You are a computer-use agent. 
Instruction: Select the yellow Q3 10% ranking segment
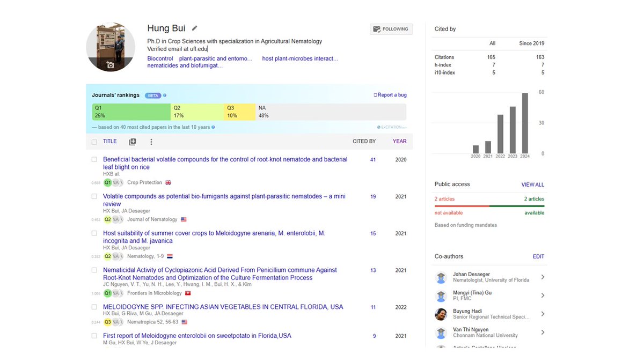pyautogui.click(x=240, y=112)
